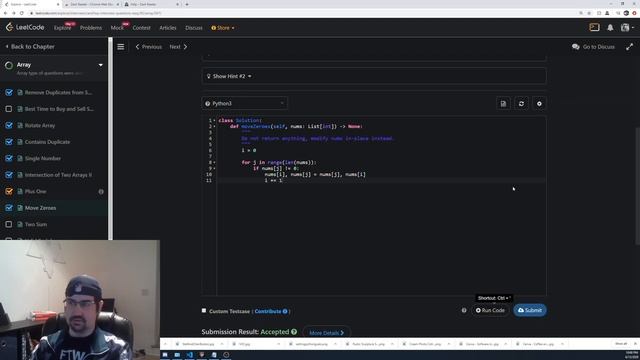This screenshot has height=360, width=640.
Task: Click the Contribute link
Action: (x=268, y=311)
